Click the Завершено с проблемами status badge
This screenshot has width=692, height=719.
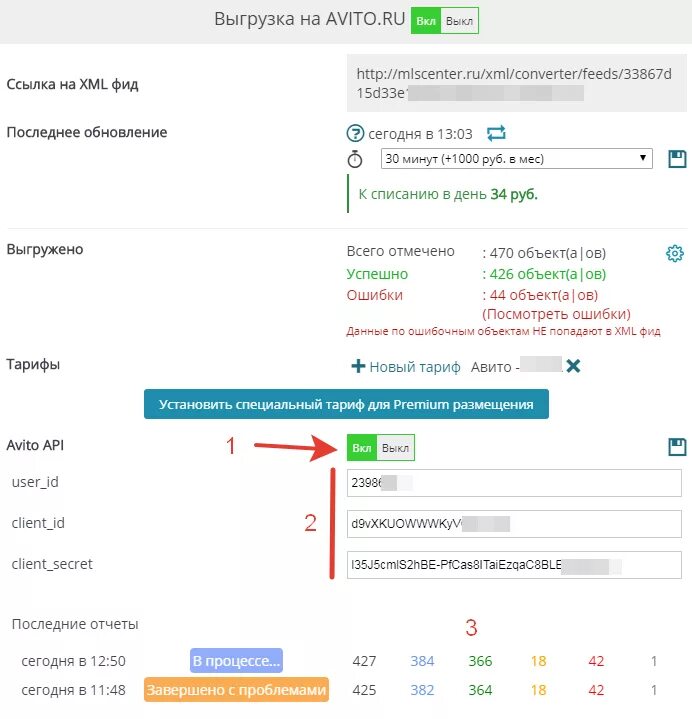tap(236, 690)
